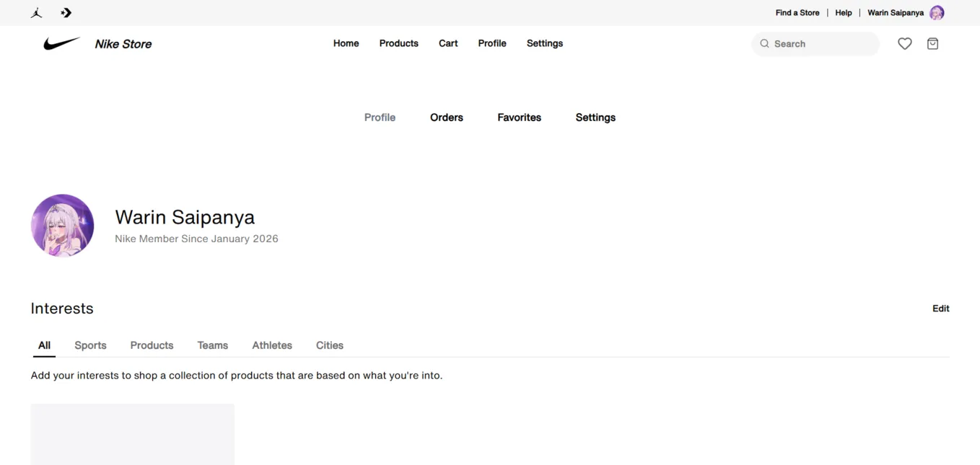The height and width of the screenshot is (465, 980).
Task: Go to Home in main navigation
Action: tap(346, 43)
